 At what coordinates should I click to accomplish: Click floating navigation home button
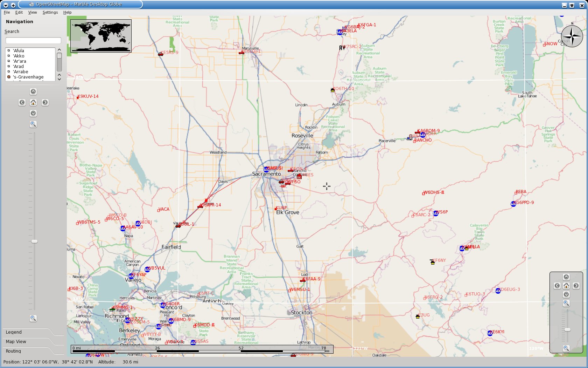566,286
